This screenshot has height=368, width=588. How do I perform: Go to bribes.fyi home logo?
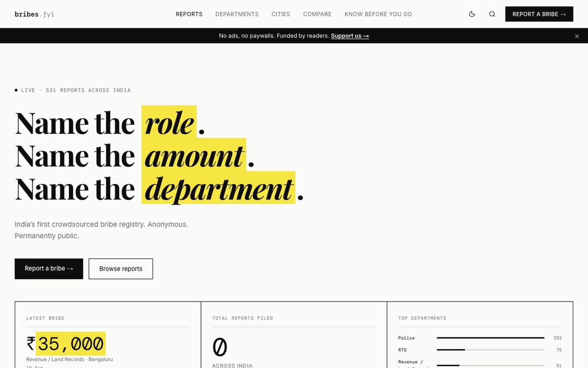point(34,14)
